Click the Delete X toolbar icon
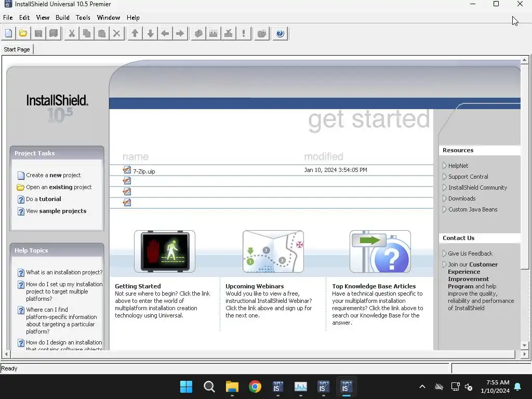 tap(116, 33)
